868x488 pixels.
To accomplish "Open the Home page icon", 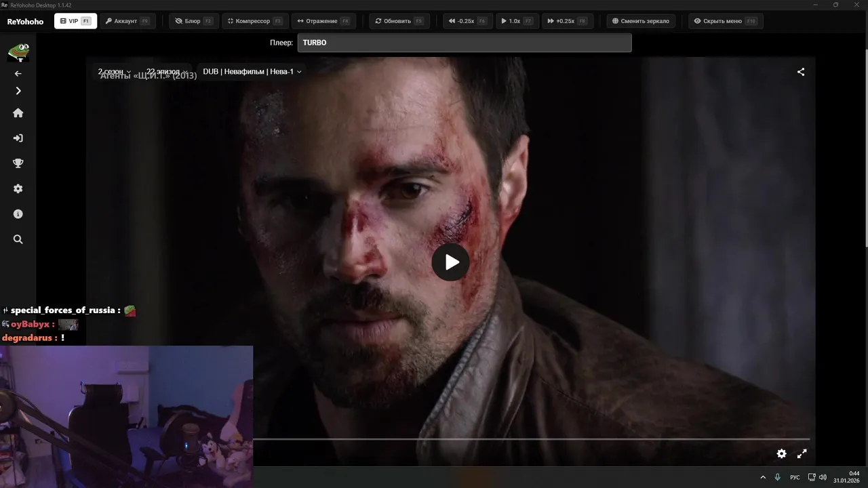I will tap(18, 113).
